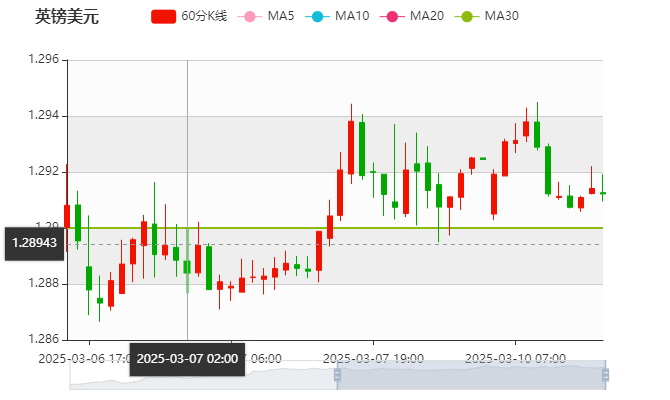Screen dimensions: 670x400
Task: Click the 英镑美元 chart title
Action: pos(66,16)
